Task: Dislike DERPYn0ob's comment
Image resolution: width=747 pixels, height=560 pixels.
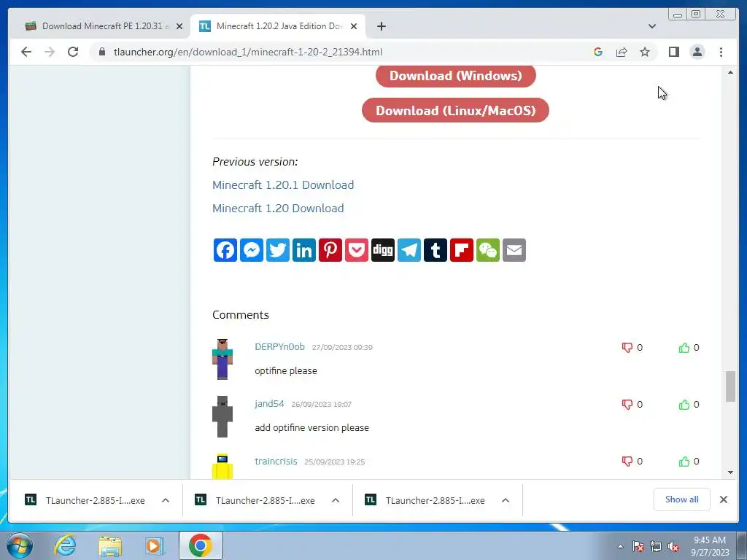Action: tap(627, 348)
